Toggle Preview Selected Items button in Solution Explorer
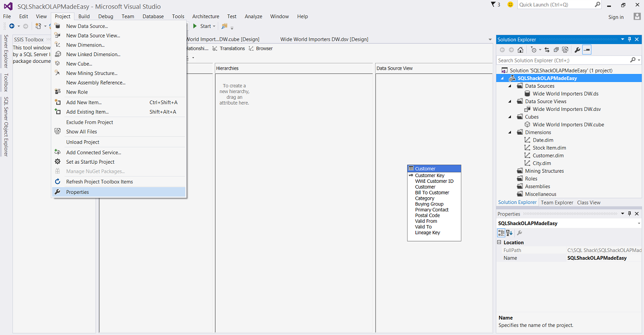Viewport: 644px width, 335px height. tap(587, 50)
